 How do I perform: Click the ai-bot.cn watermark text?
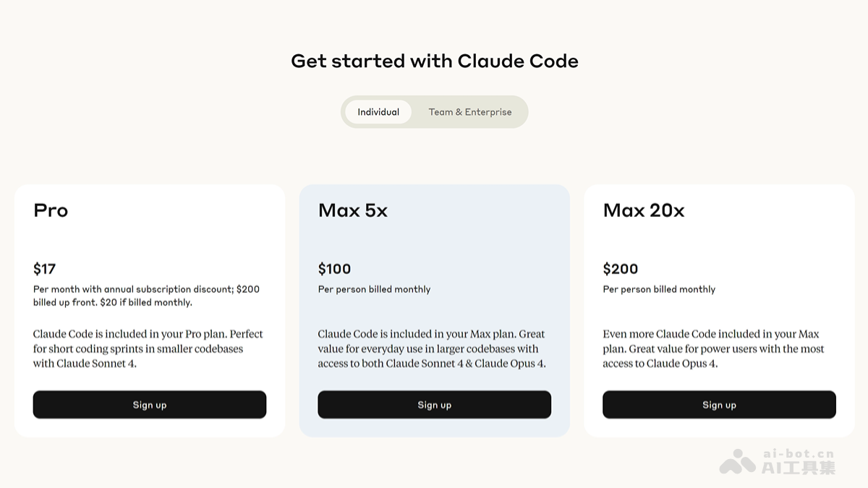point(799,454)
